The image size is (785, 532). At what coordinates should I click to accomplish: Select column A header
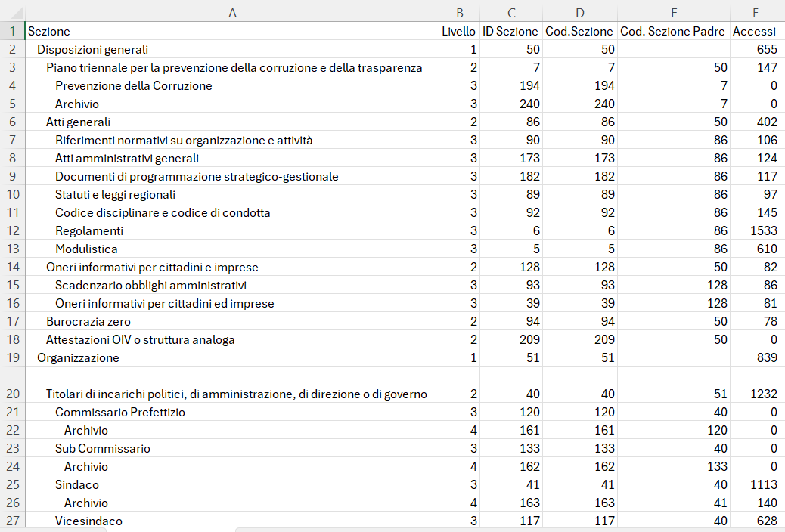(231, 13)
